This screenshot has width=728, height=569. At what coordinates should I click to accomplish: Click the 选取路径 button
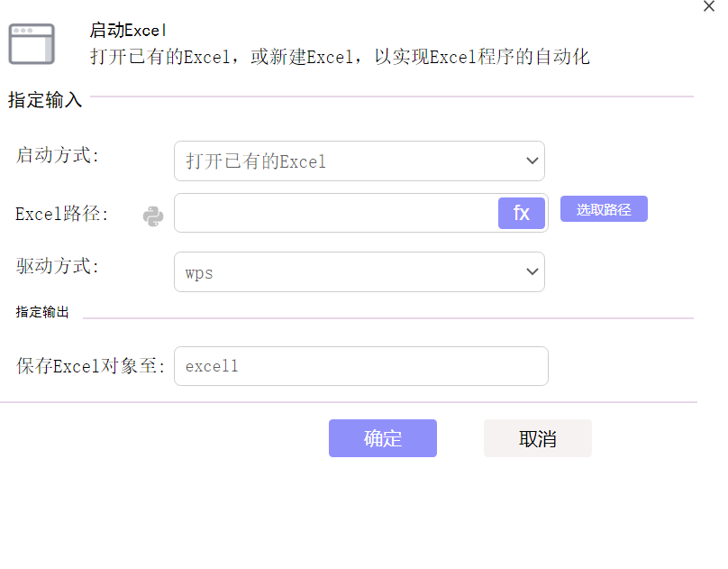click(604, 209)
